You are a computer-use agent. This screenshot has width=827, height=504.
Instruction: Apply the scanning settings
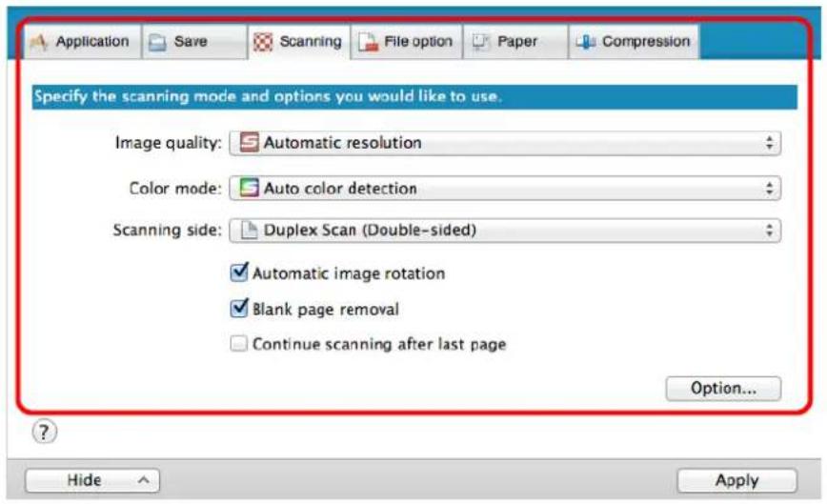pyautogui.click(x=736, y=480)
